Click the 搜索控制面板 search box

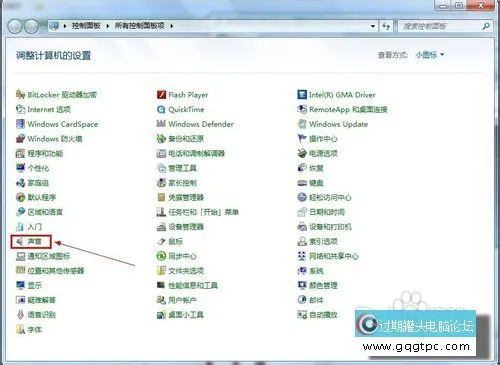[x=444, y=26]
